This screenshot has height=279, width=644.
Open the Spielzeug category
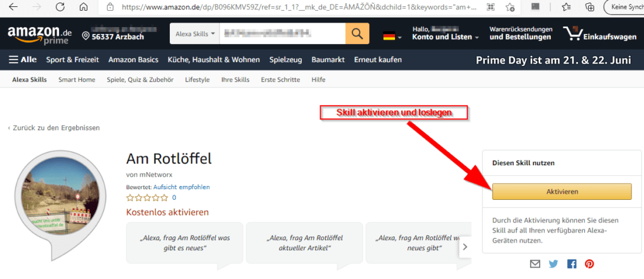(286, 60)
